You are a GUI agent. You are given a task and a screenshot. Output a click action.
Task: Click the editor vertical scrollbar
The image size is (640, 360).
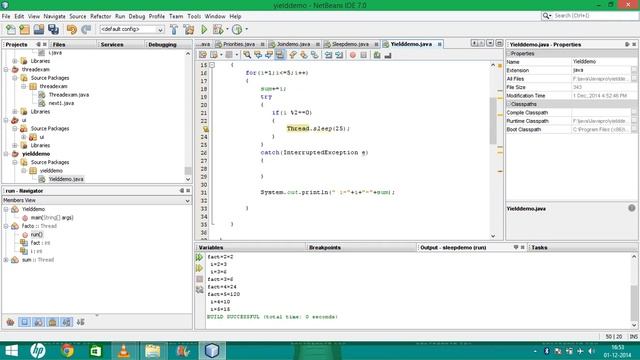(493, 150)
